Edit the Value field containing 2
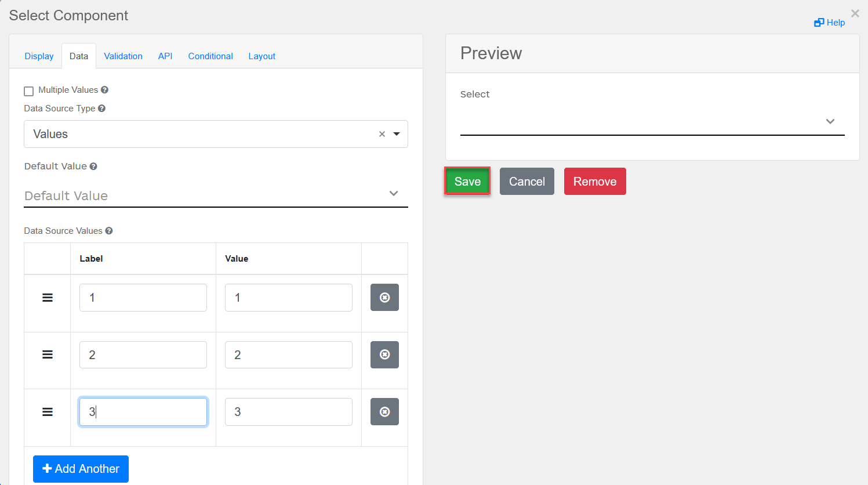 point(289,354)
